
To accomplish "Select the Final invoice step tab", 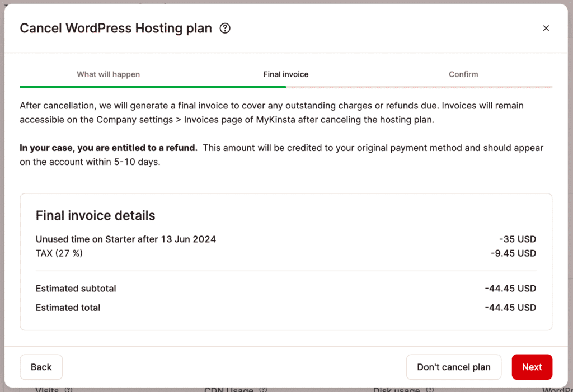I will (286, 74).
